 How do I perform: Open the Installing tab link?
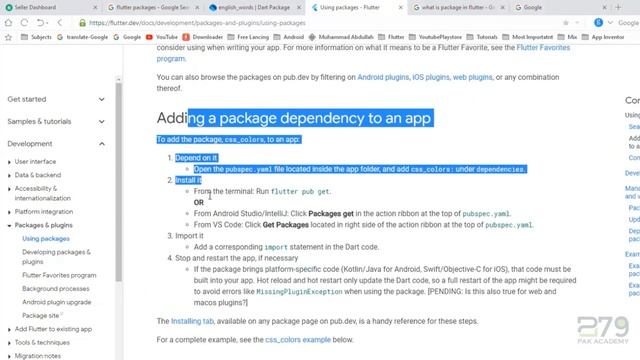[192, 321]
